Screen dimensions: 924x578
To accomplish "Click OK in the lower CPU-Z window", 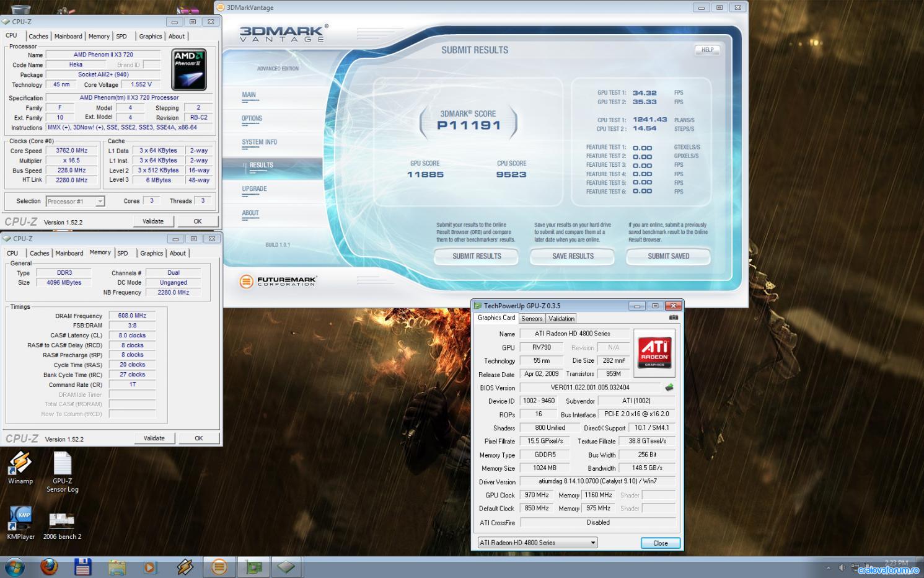I will [199, 438].
